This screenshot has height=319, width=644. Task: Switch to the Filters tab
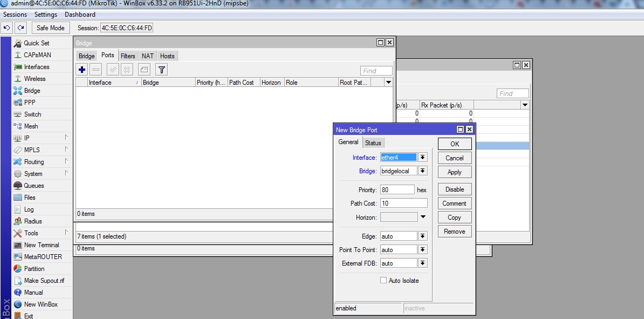[128, 56]
